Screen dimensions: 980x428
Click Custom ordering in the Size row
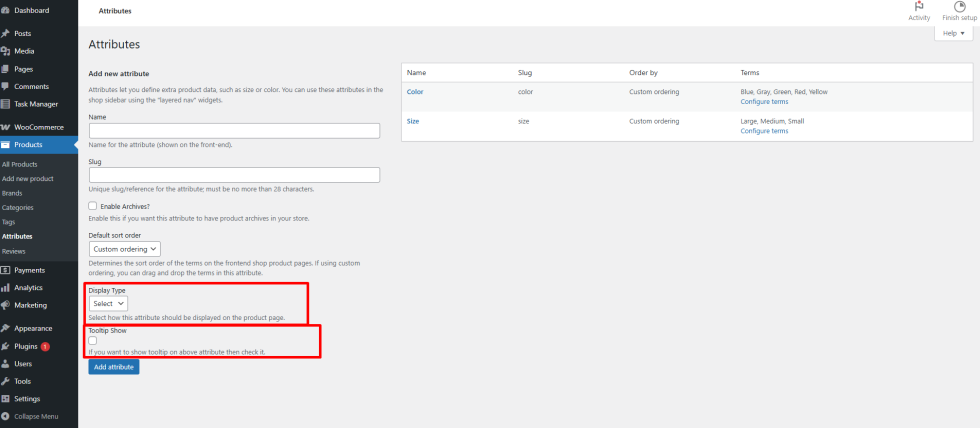654,121
